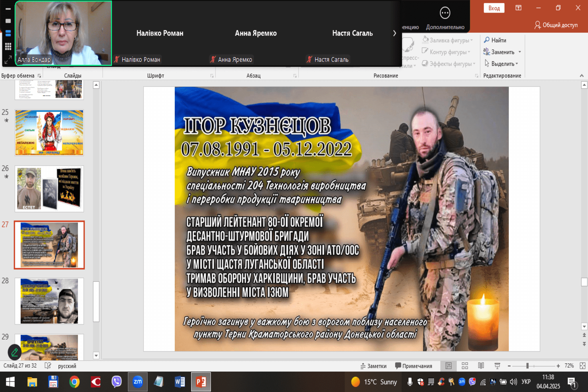Click the zoom slider handle

click(528, 366)
